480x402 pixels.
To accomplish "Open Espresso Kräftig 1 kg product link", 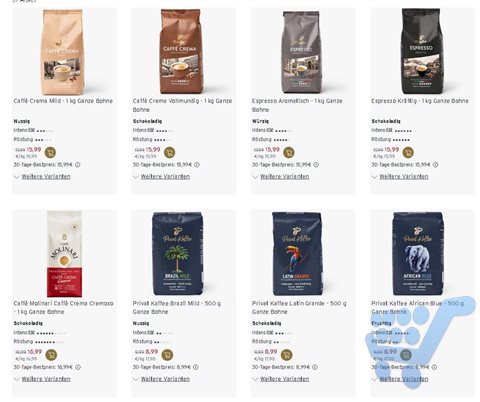I will pyautogui.click(x=420, y=101).
